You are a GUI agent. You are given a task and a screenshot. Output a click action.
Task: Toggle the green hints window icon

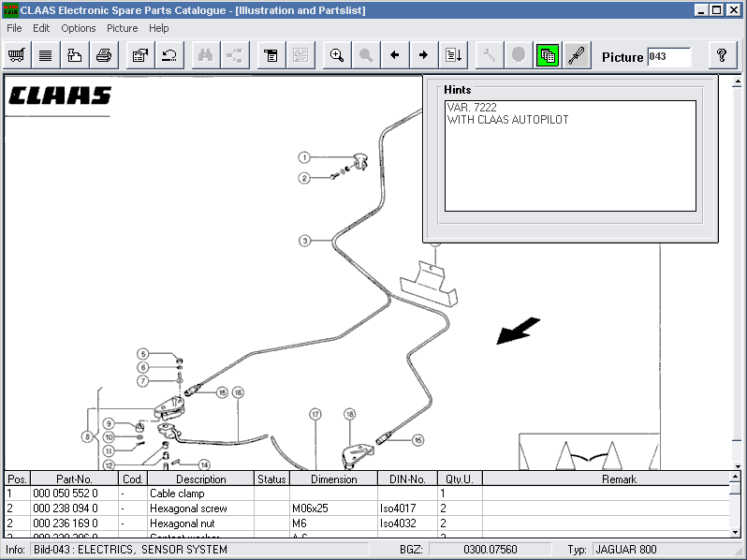(548, 55)
